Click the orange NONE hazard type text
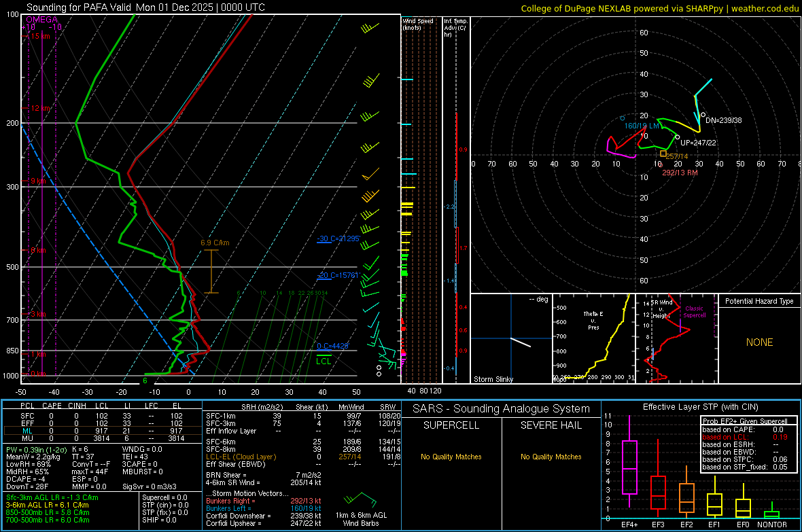 [759, 342]
